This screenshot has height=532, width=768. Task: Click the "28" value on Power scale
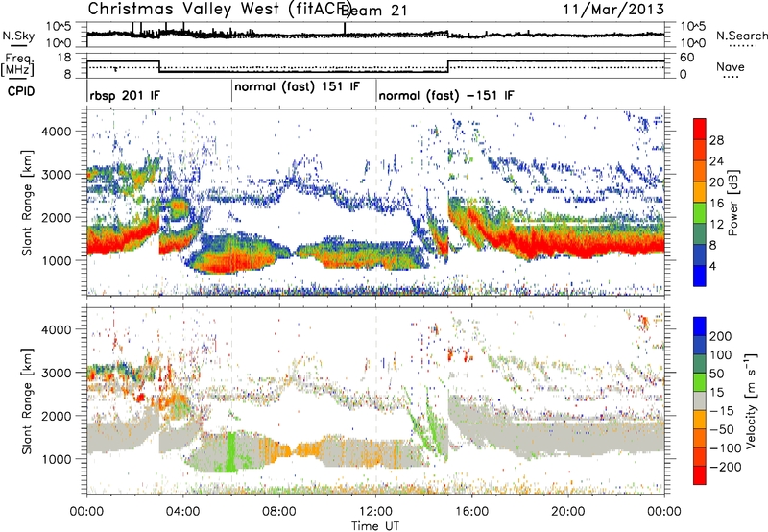pyautogui.click(x=716, y=140)
